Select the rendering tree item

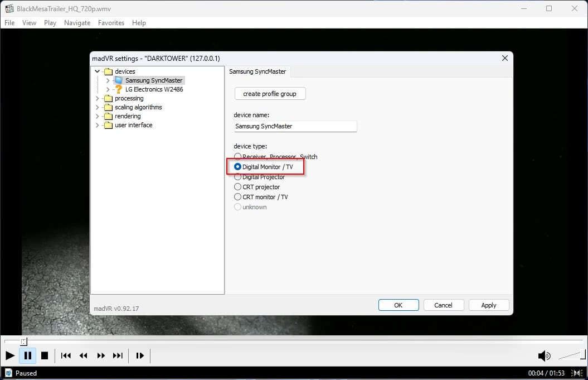128,117
